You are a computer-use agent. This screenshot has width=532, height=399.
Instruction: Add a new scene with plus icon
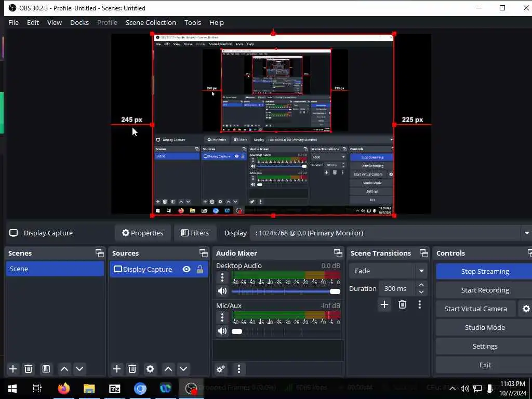point(13,369)
